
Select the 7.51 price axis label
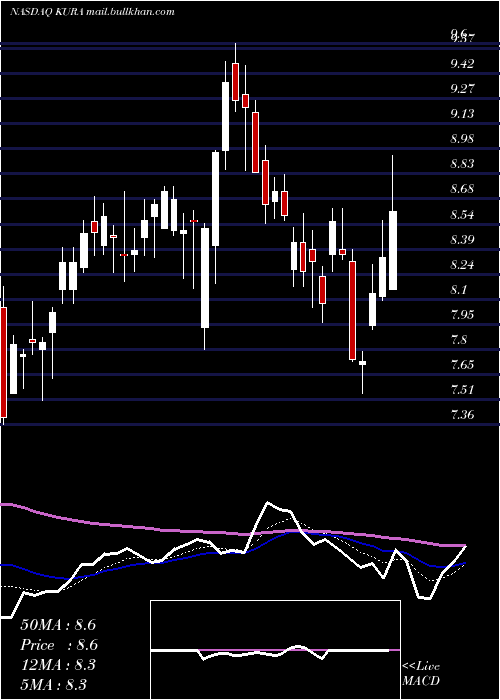point(462,390)
